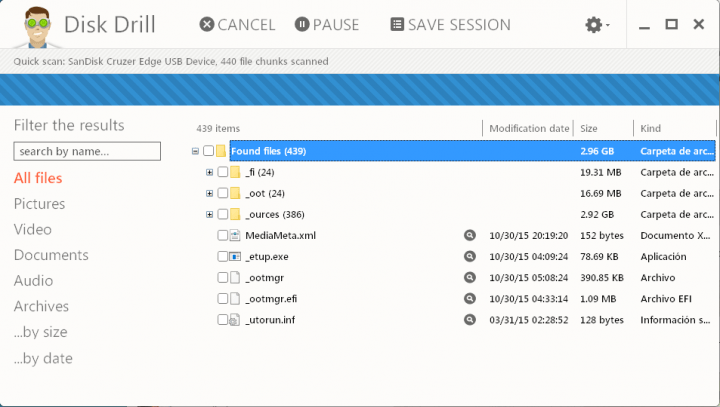
Task: Click the Archivo EFI kind cell
Action: pyautogui.click(x=666, y=299)
